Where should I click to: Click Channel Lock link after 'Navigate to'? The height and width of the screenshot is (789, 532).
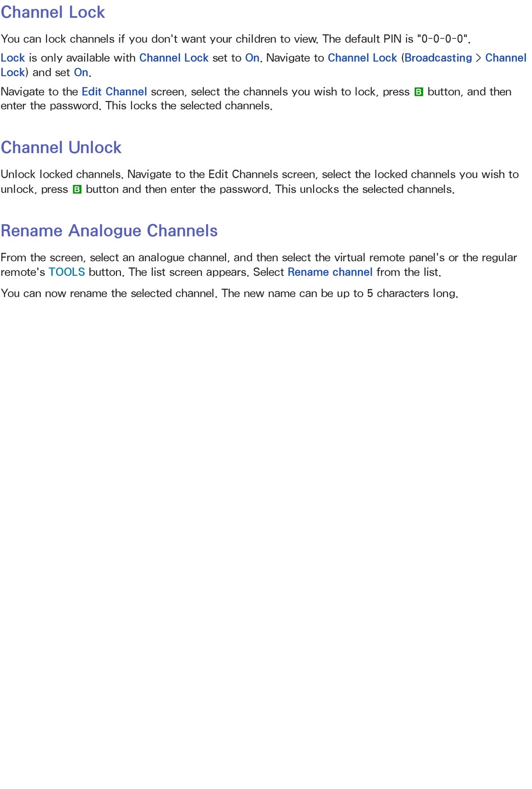[362, 58]
